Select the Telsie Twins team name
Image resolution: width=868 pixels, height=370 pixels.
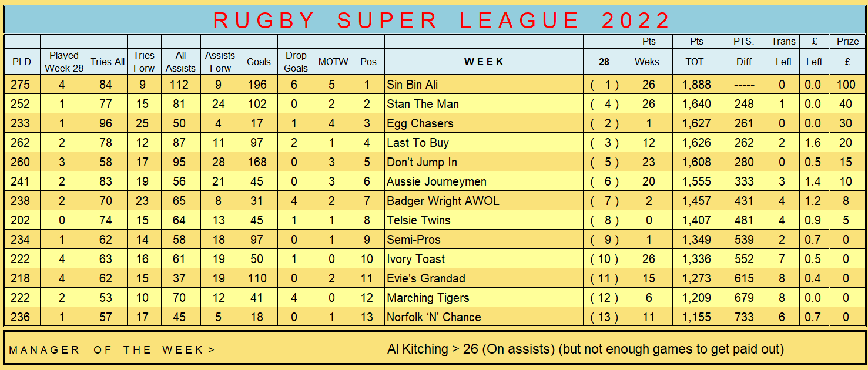click(418, 220)
